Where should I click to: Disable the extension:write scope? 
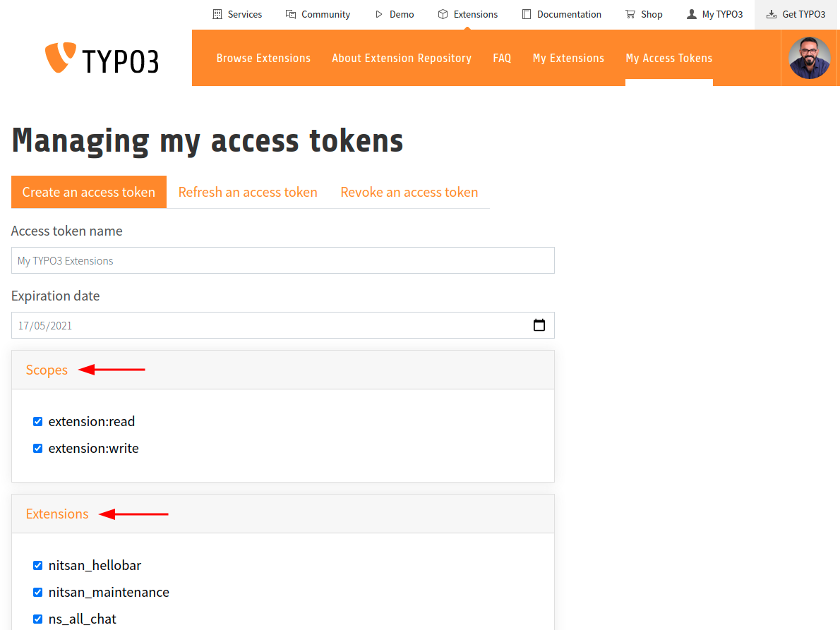pyautogui.click(x=37, y=448)
